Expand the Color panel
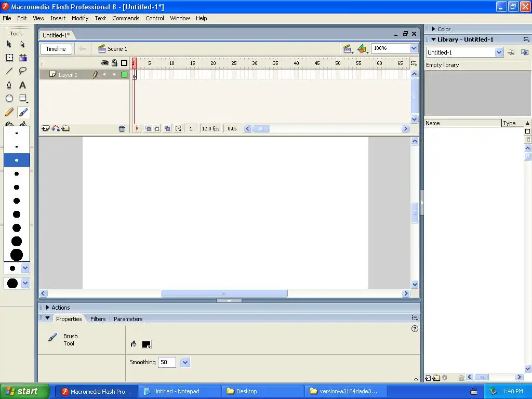Viewport: 532px width, 399px height. [x=433, y=29]
